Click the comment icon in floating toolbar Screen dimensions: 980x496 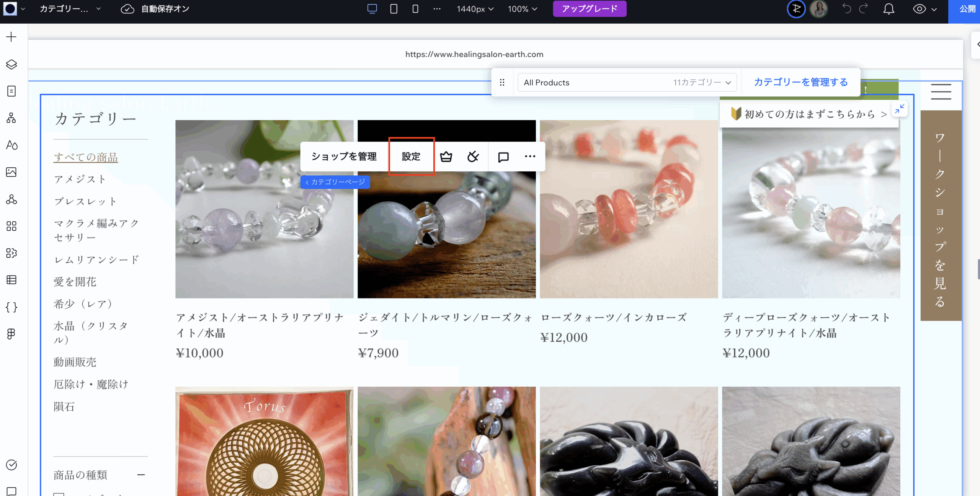point(503,157)
